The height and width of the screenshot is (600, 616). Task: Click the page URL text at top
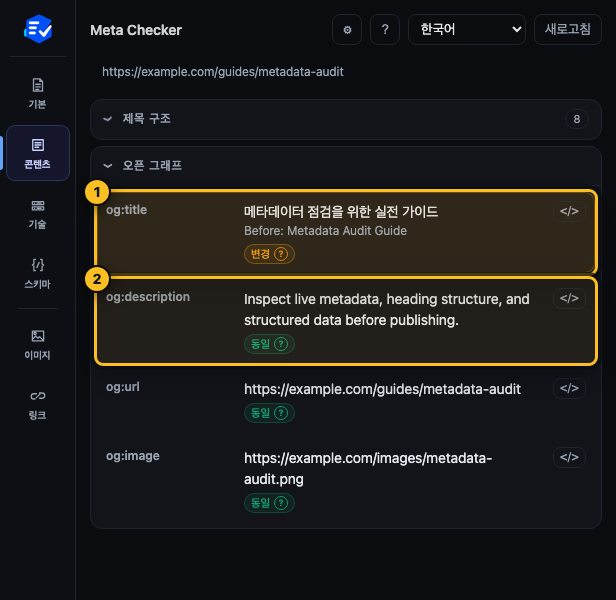pyautogui.click(x=223, y=72)
